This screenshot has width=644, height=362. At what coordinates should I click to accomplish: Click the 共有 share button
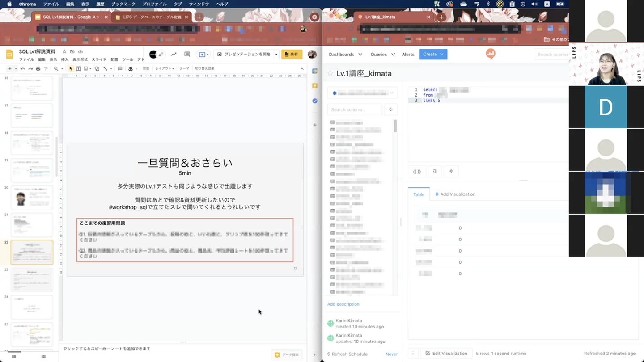point(292,55)
